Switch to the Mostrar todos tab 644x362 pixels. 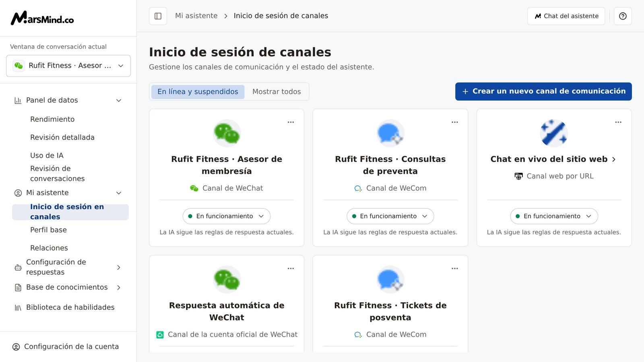pyautogui.click(x=277, y=92)
